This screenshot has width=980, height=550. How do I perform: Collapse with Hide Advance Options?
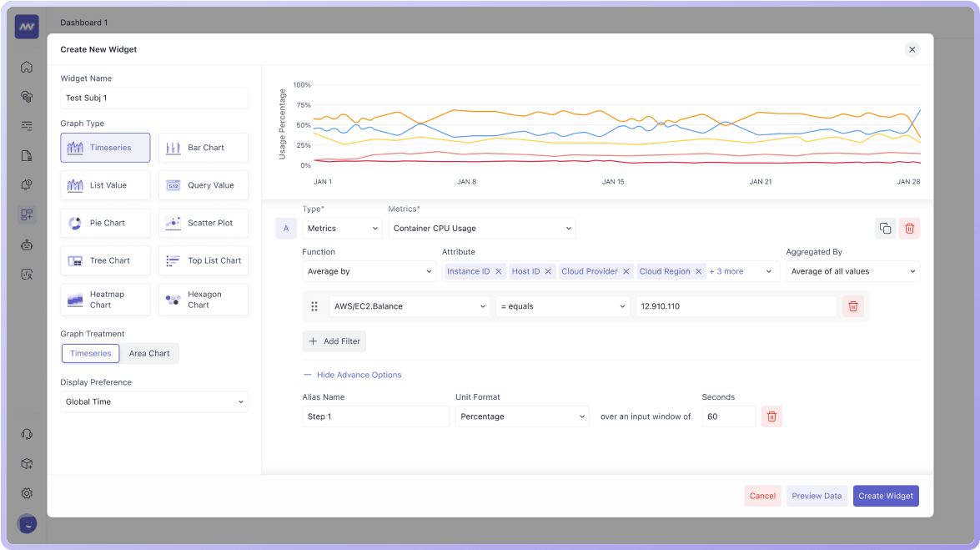click(x=353, y=375)
